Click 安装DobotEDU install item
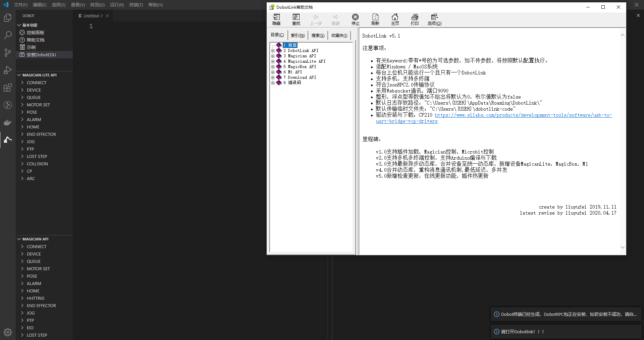644x340 pixels. click(44, 55)
